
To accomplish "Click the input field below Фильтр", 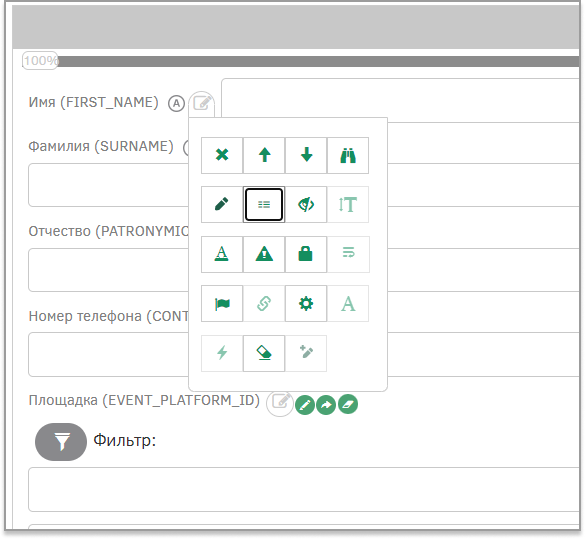I will pyautogui.click(x=304, y=489).
